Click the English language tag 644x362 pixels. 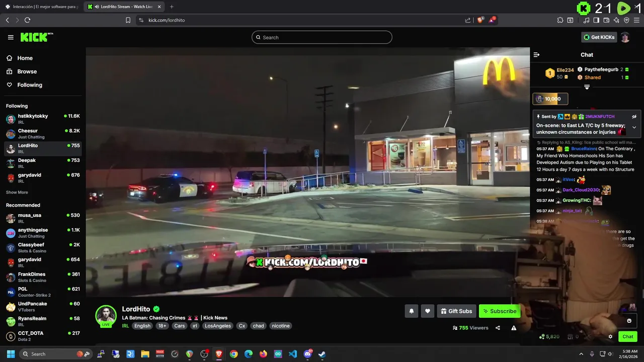click(x=142, y=326)
